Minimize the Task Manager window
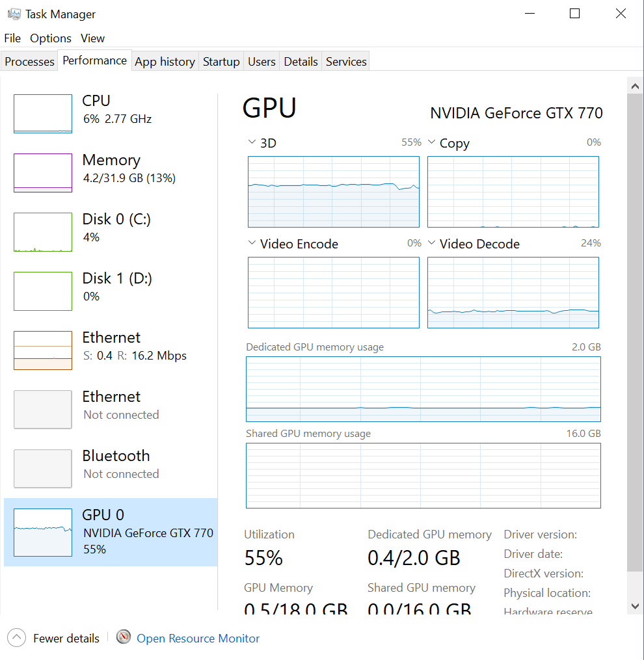The height and width of the screenshot is (660, 644). click(530, 14)
